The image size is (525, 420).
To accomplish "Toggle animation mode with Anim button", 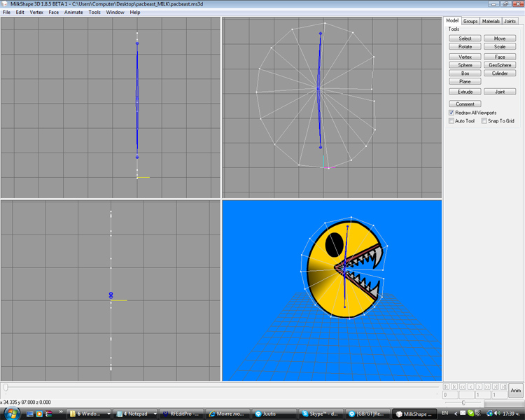I will [x=515, y=391].
